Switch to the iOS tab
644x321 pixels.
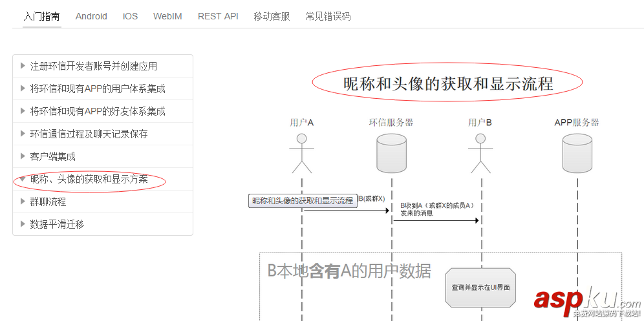pyautogui.click(x=130, y=16)
